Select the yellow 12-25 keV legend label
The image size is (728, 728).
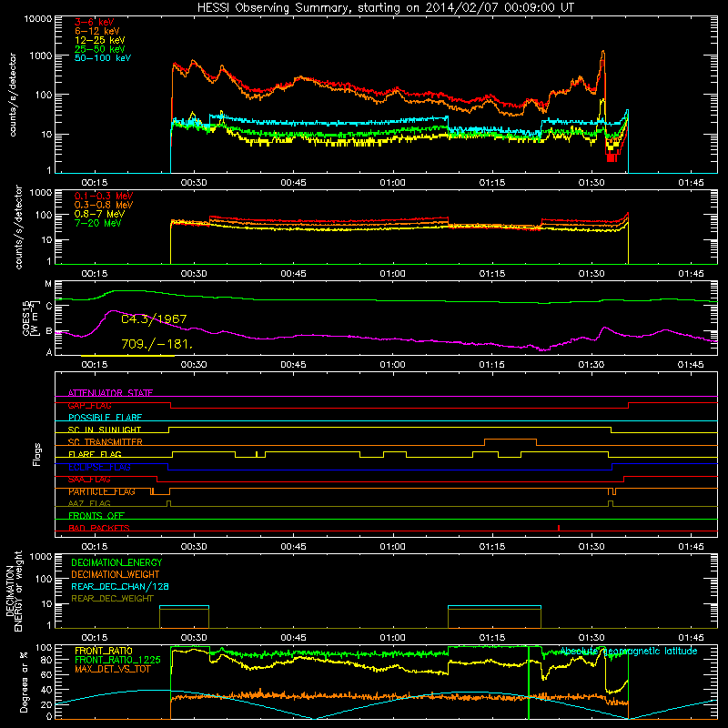[x=100, y=40]
